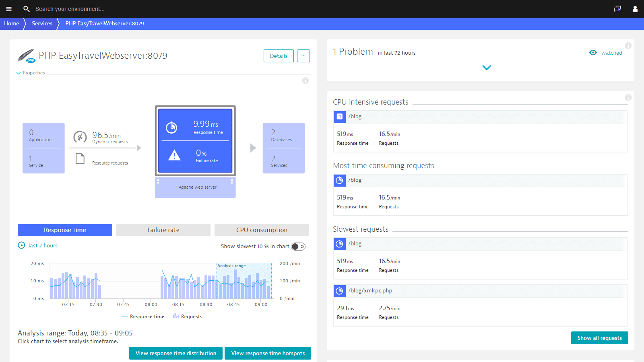Click clock icon of /blog under Slowest requests
Screen dimensions: 644x362
(339, 244)
